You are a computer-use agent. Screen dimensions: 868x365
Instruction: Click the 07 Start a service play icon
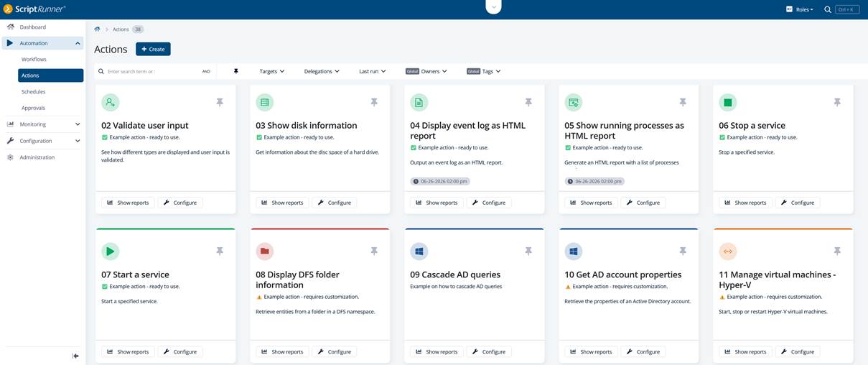[110, 251]
